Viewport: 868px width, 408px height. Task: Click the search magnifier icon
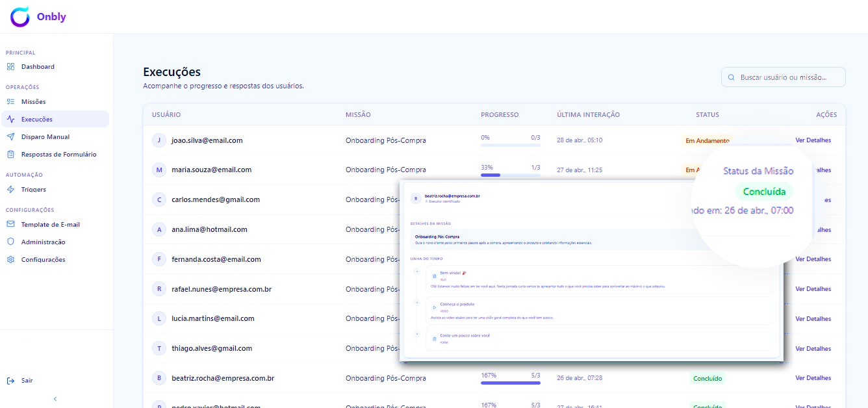click(732, 77)
